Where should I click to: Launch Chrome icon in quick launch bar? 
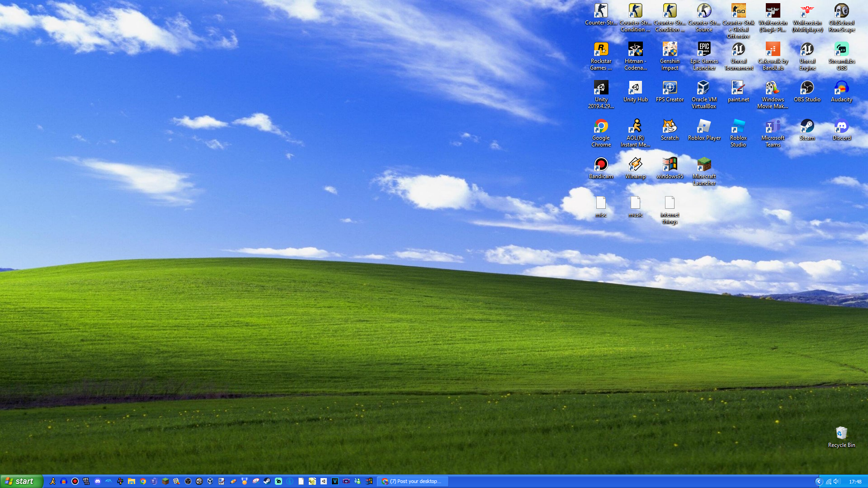point(143,481)
